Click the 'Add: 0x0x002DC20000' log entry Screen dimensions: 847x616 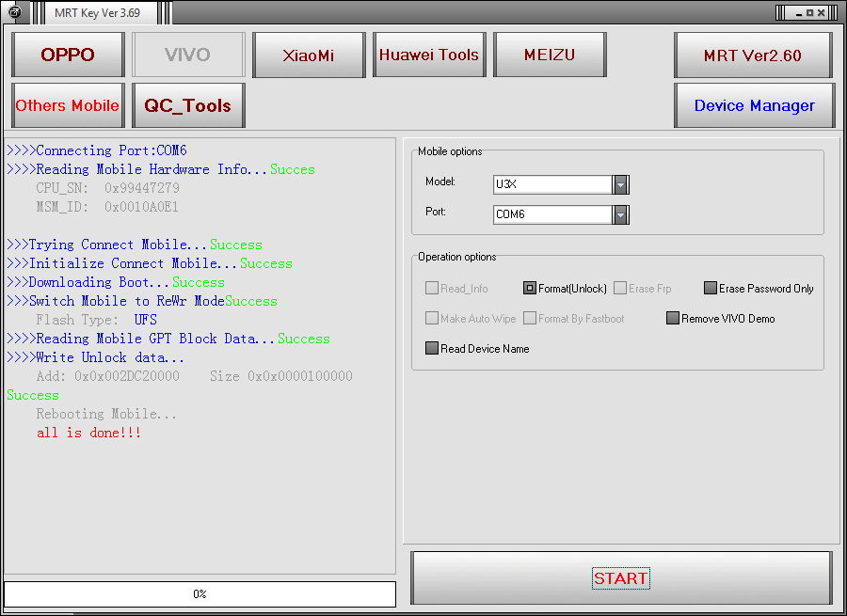[x=195, y=376]
